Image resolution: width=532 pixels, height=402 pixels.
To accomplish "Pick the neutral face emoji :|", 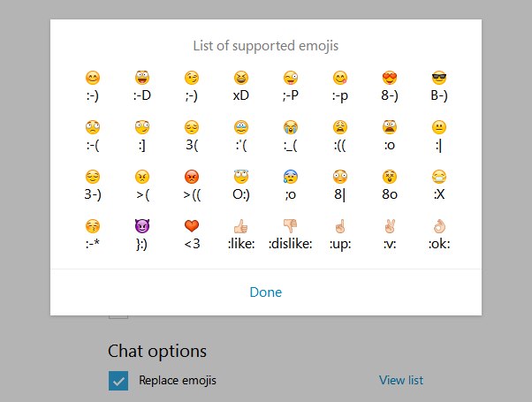I will (x=439, y=127).
